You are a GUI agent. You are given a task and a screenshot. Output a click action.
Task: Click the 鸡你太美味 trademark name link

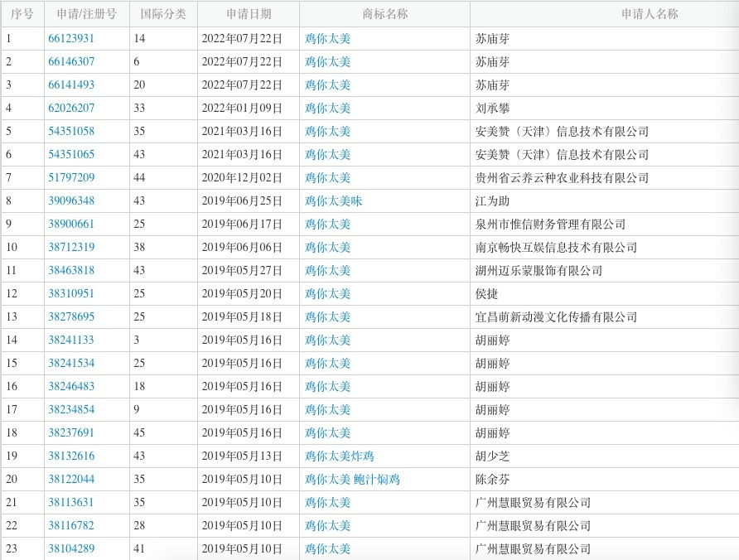333,201
